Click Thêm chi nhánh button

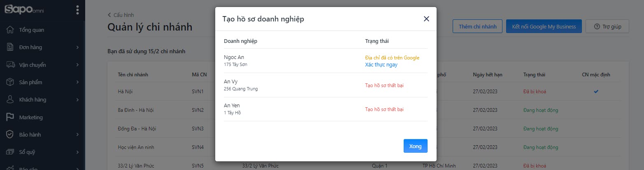477,26
